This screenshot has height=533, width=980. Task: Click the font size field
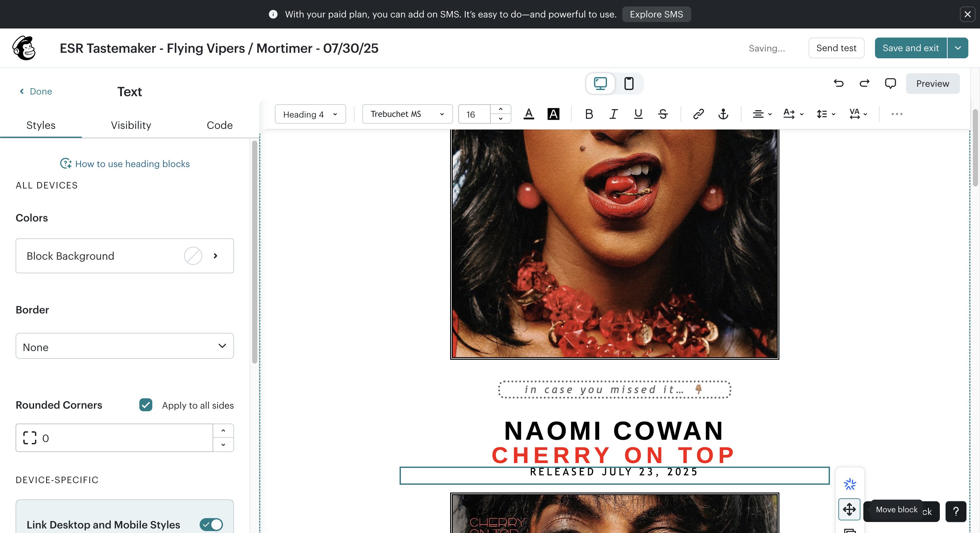click(x=474, y=114)
